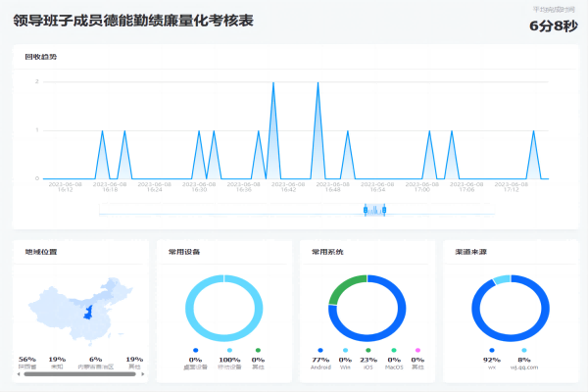Click light-blue wj.qq.com segment of channel donut

pos(502,280)
